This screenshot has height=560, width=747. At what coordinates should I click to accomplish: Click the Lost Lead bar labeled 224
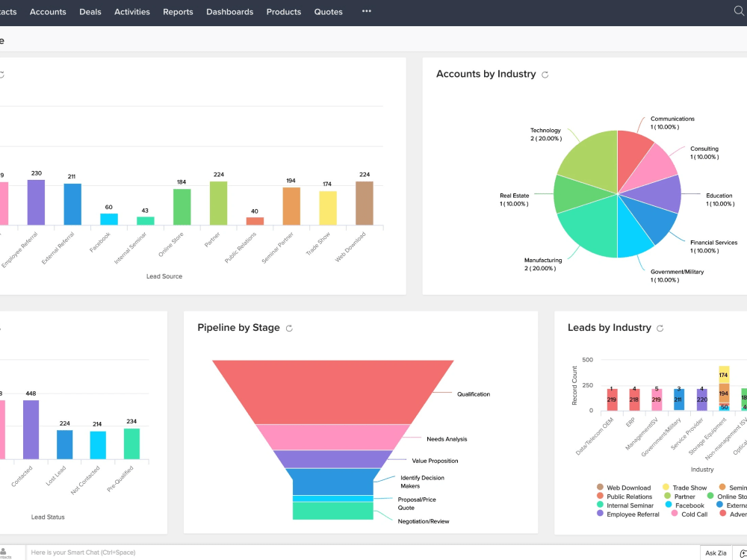65,445
